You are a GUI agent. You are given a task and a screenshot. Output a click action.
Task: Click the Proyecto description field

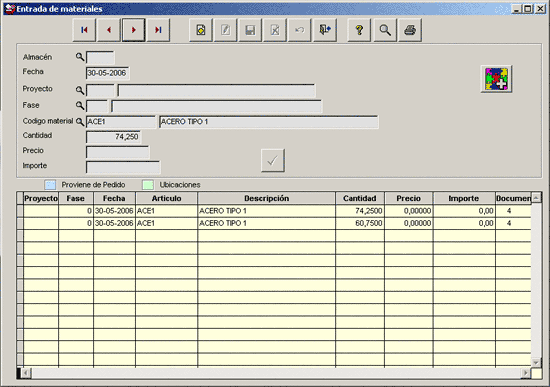click(x=216, y=90)
